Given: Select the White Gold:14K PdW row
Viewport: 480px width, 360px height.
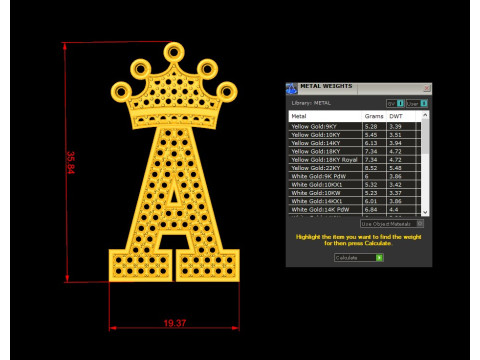Looking at the screenshot, I should pyautogui.click(x=355, y=210).
